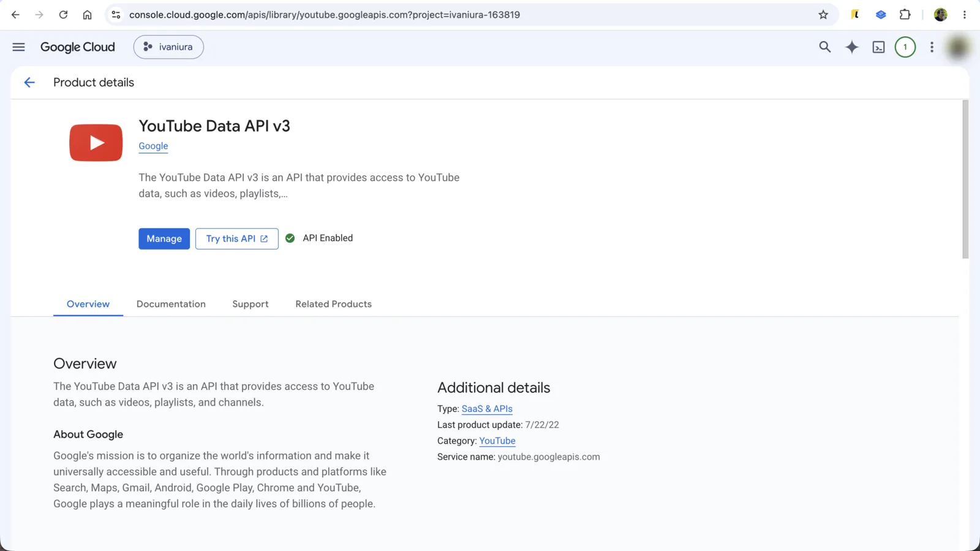Switch to the Support tab
The width and height of the screenshot is (980, 551).
pos(251,304)
